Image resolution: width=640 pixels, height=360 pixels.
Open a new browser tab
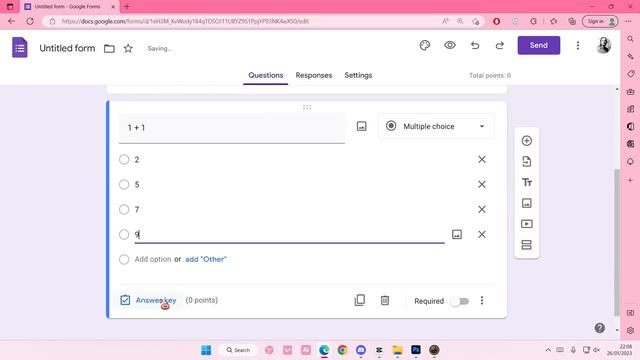127,7
